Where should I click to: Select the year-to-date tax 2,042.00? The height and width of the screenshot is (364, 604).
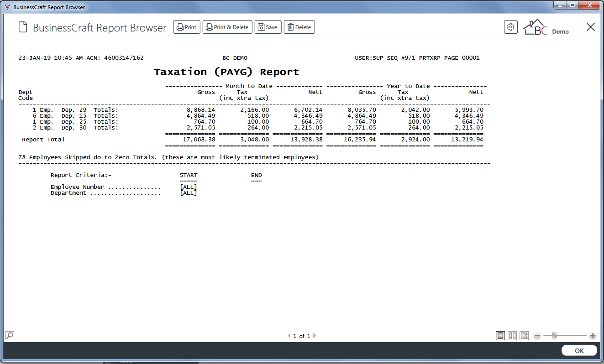[x=415, y=110]
